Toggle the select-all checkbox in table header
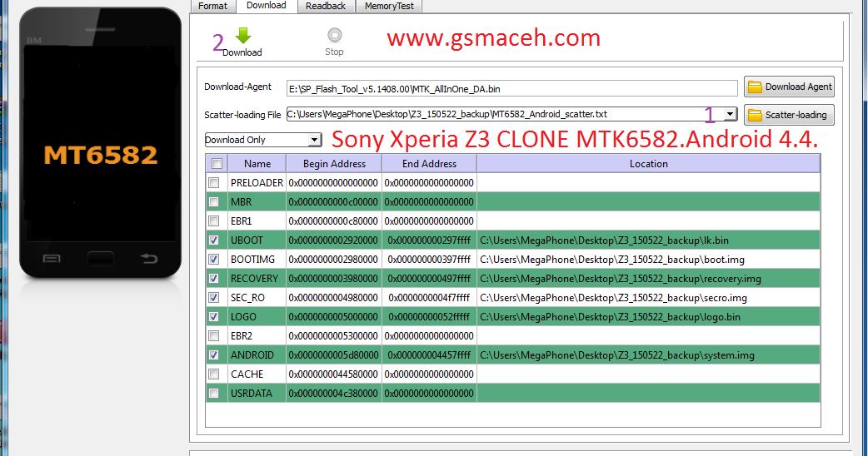868x456 pixels. (217, 164)
